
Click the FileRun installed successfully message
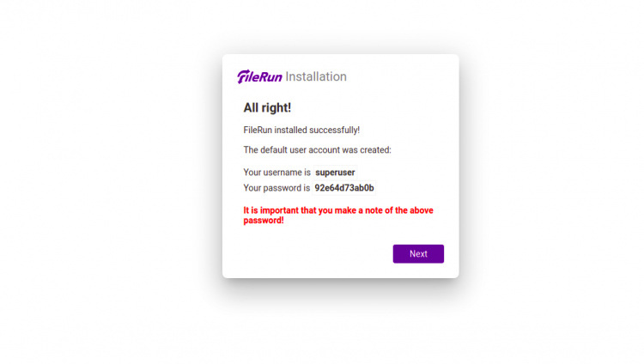(x=301, y=130)
